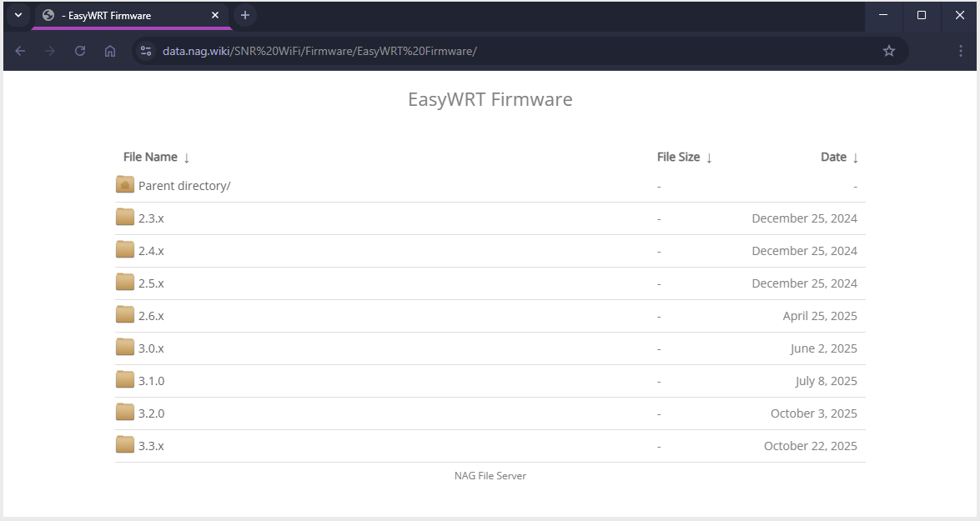
Task: Click the 2.3.x folder icon
Action: [125, 218]
